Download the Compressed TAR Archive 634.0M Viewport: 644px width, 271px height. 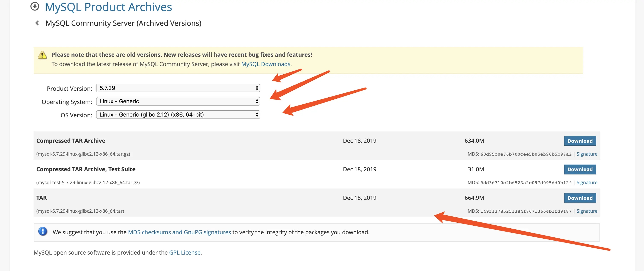point(580,141)
